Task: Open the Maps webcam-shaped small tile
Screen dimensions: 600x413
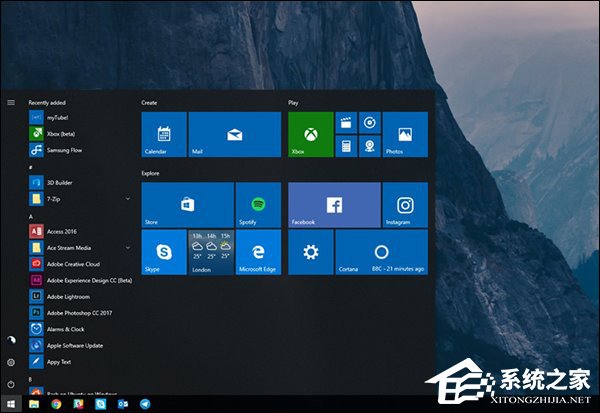Action: (370, 146)
